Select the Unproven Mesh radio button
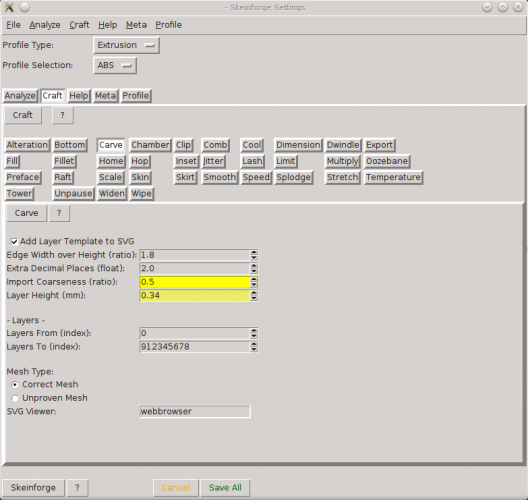528x500 pixels. 14,398
